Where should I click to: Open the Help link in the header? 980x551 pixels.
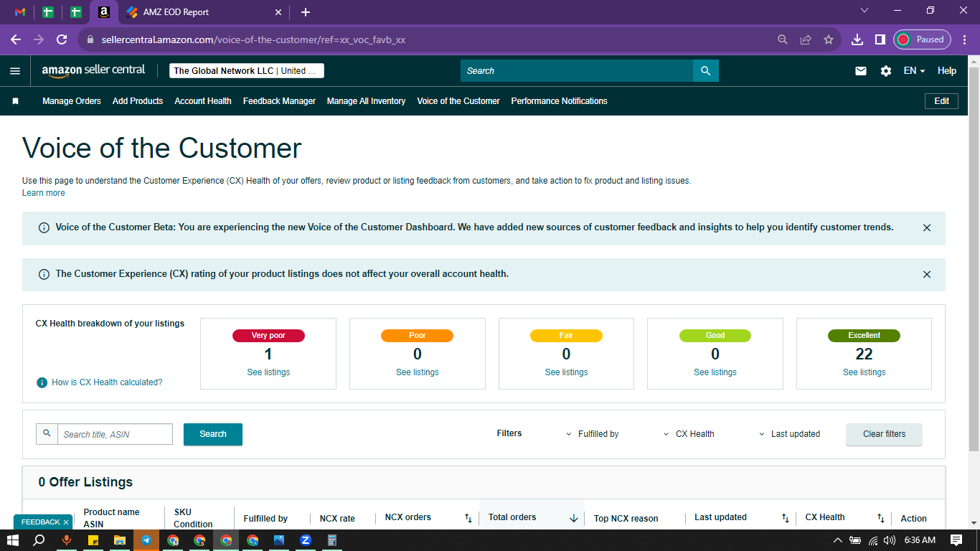tap(947, 71)
